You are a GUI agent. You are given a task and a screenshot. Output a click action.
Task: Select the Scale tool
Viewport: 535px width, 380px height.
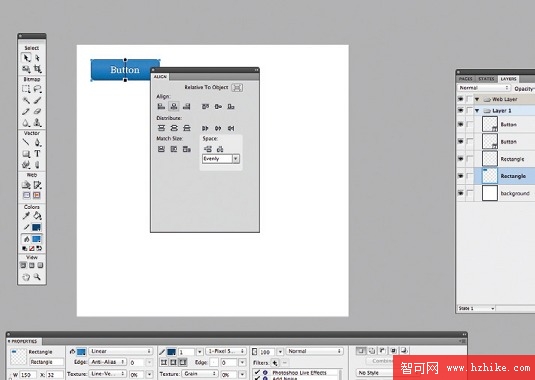(x=26, y=69)
